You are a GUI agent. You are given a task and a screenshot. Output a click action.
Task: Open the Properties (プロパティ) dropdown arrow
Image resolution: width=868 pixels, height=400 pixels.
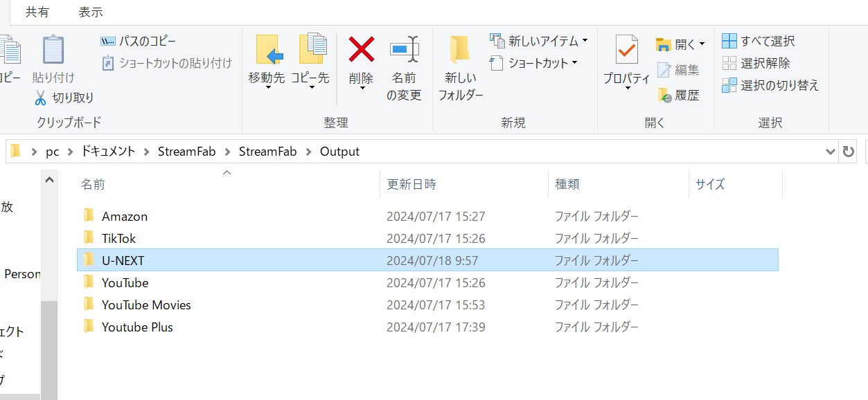(627, 89)
